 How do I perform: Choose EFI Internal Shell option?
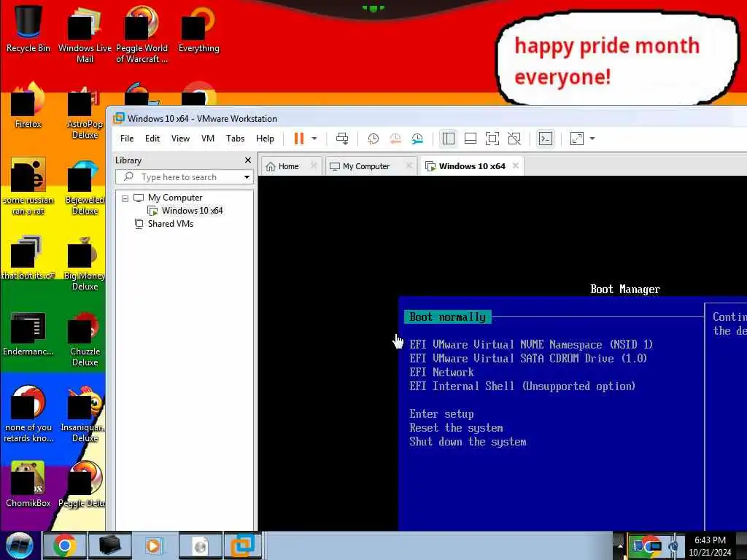[x=522, y=386]
